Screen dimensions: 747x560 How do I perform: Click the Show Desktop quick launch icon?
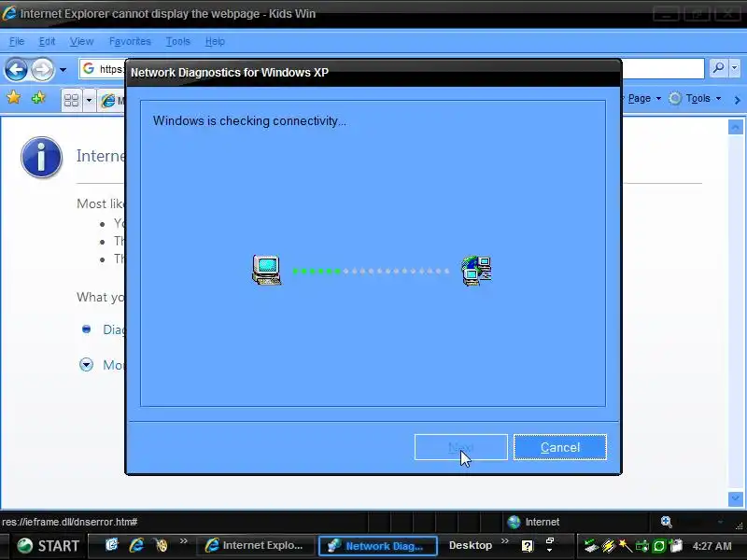111,545
